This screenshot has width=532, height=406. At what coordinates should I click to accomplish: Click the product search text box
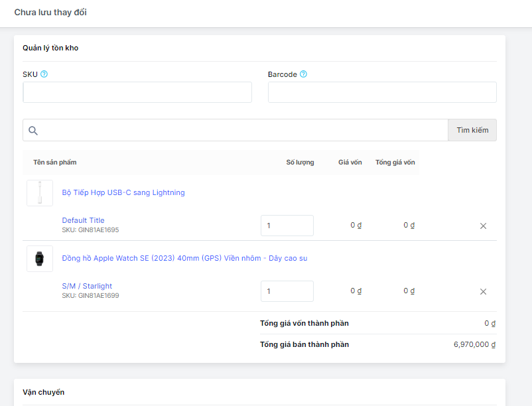(235, 130)
